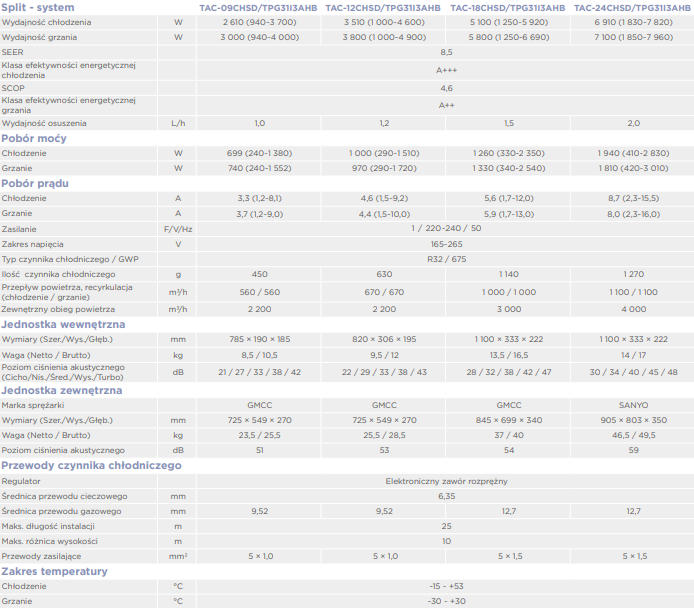The height and width of the screenshot is (608, 694).
Task: Click outdoor noise level '59'
Action: [x=633, y=450]
